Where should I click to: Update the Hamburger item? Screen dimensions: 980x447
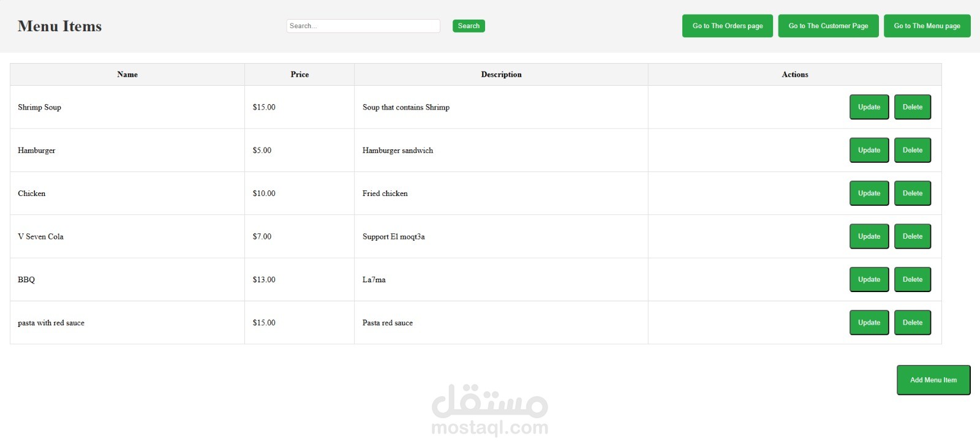[x=869, y=150]
